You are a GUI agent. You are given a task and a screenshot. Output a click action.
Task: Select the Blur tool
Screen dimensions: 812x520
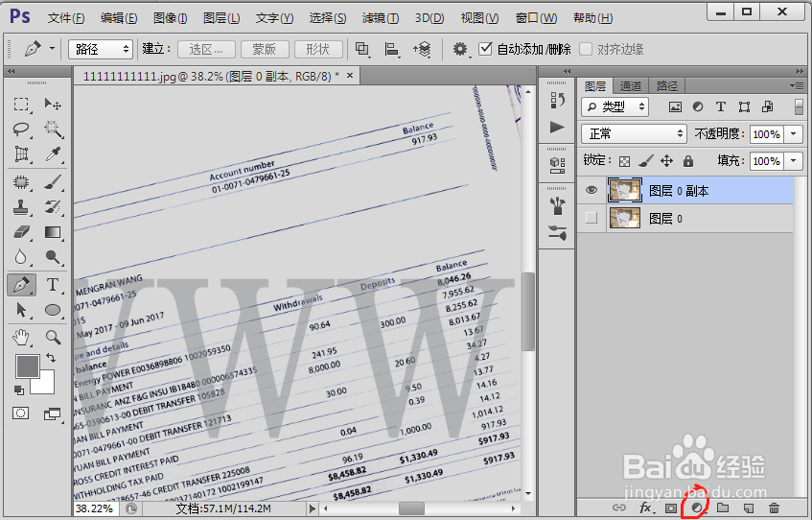pyautogui.click(x=21, y=257)
